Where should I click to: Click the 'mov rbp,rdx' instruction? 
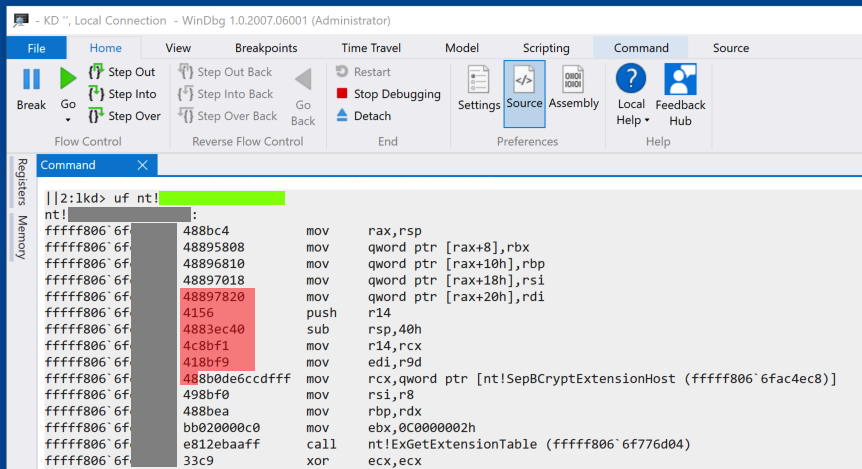pos(364,411)
